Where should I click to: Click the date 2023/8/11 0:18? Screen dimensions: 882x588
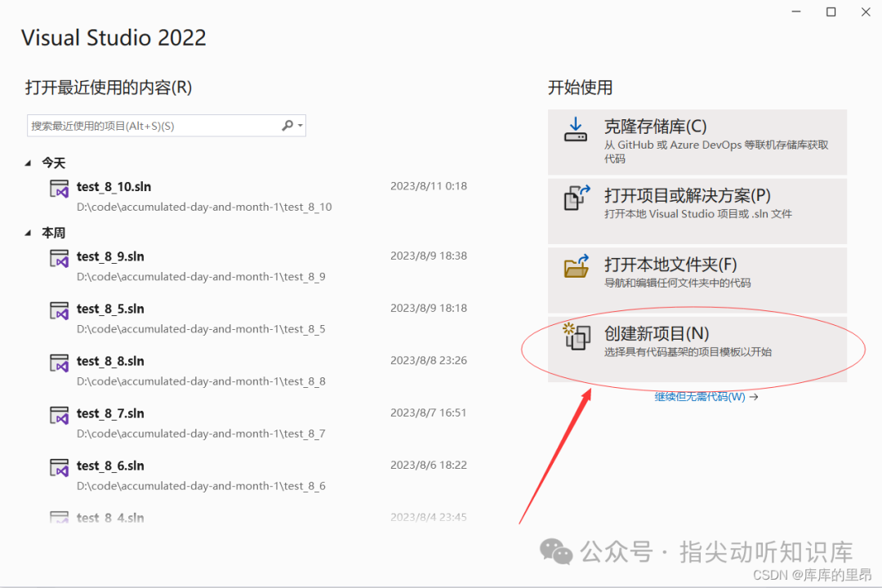[429, 186]
